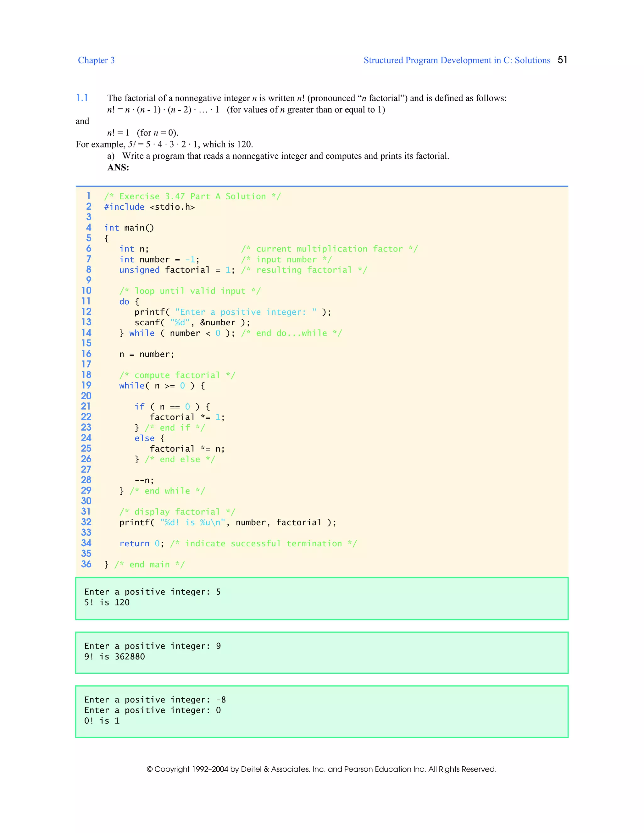
Task: Click the comment 'current multiplication factor'
Action: click(330, 249)
